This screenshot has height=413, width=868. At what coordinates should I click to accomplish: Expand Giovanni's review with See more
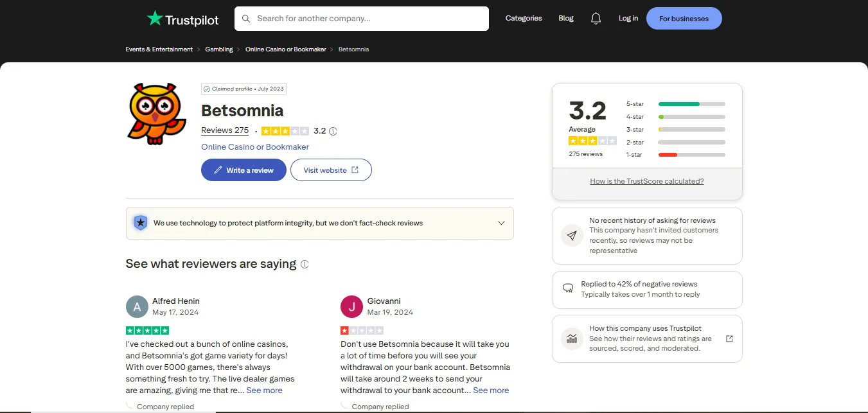pyautogui.click(x=491, y=391)
